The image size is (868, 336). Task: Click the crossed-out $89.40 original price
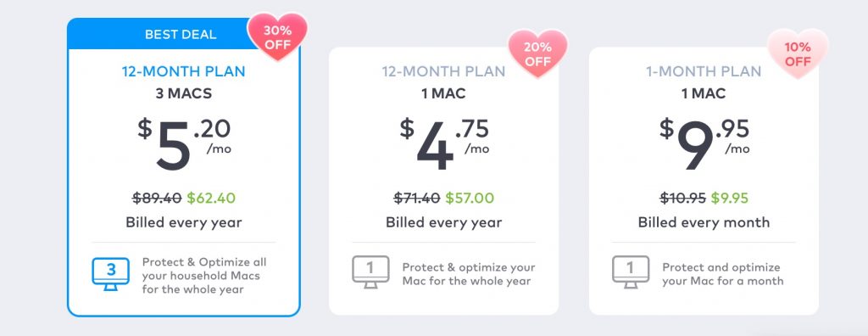pyautogui.click(x=157, y=198)
